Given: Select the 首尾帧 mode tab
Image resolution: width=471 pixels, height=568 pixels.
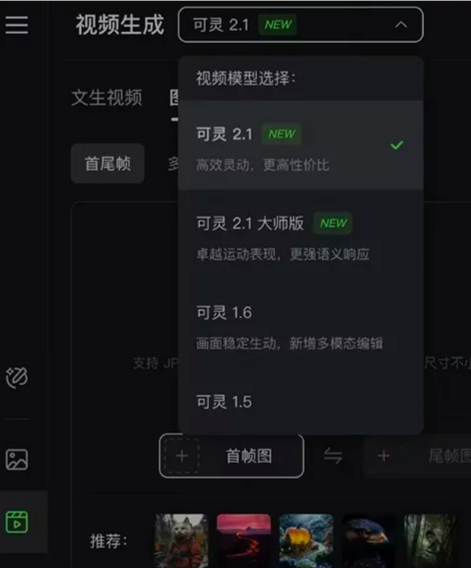Looking at the screenshot, I should tap(108, 163).
